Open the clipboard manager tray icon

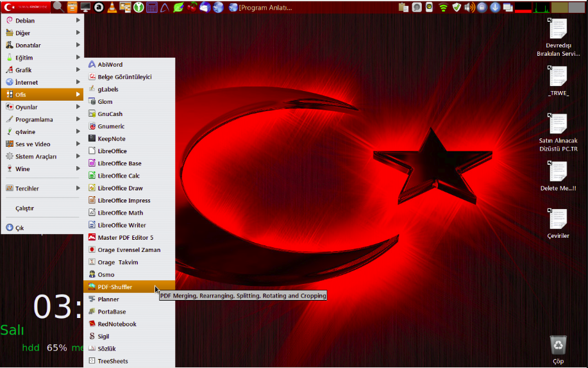point(403,7)
